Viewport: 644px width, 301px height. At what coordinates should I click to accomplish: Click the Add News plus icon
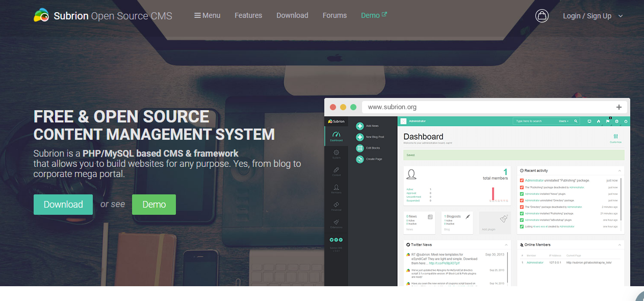(360, 126)
